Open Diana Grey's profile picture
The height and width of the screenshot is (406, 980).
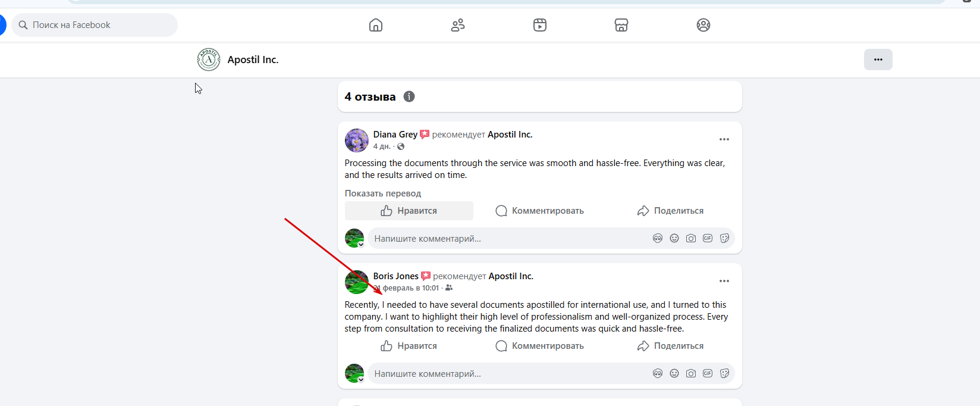357,140
